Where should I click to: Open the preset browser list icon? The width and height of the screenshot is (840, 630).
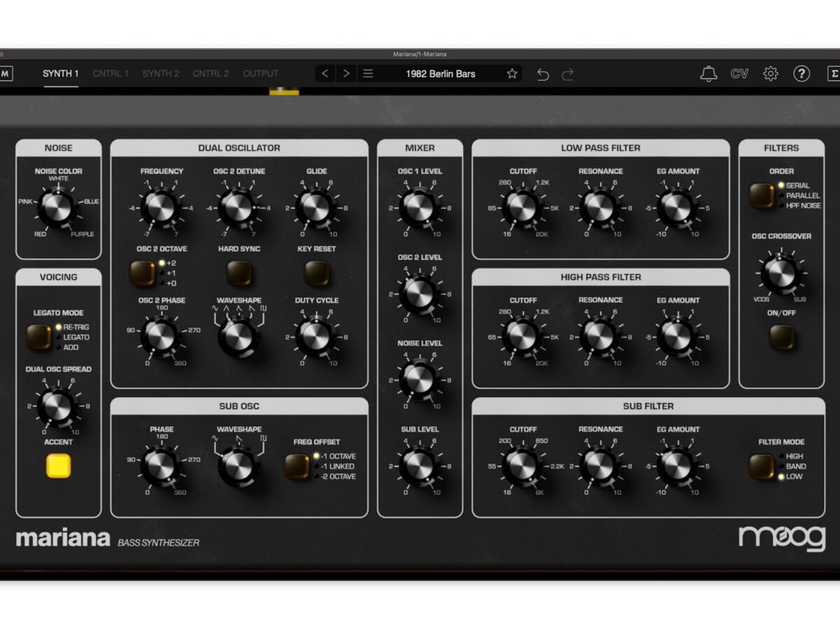coord(368,73)
